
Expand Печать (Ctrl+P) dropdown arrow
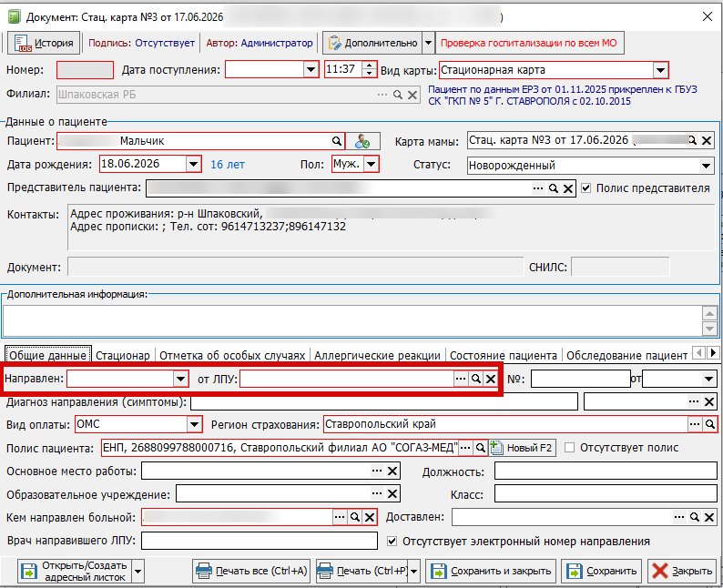414,572
